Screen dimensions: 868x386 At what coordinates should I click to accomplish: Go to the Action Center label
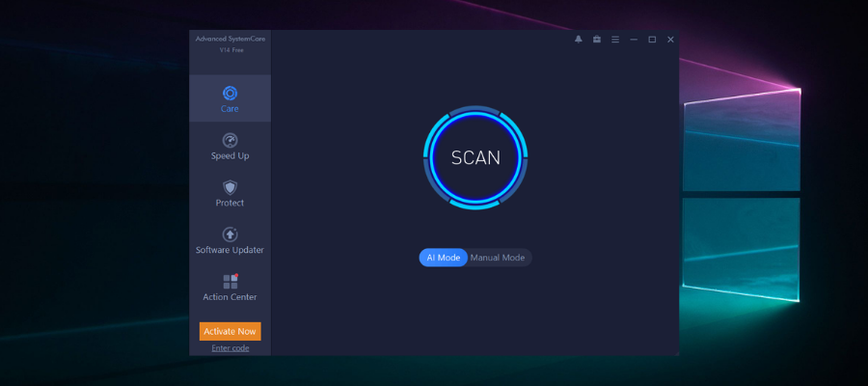(230, 297)
